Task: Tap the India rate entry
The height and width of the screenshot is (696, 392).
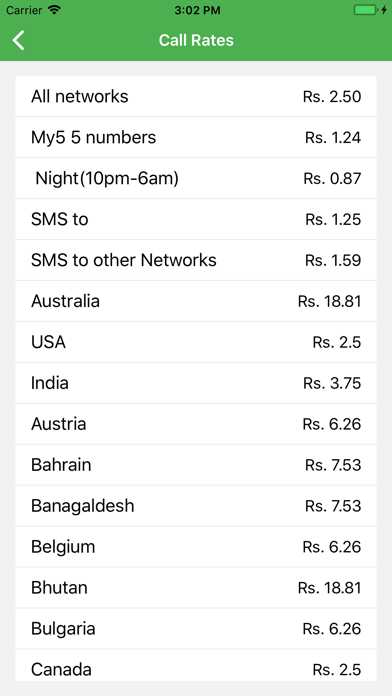Action: pyautogui.click(x=196, y=383)
